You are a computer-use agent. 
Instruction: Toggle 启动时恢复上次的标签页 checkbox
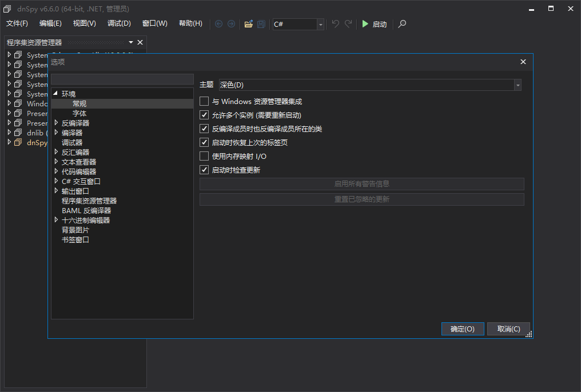(x=204, y=142)
